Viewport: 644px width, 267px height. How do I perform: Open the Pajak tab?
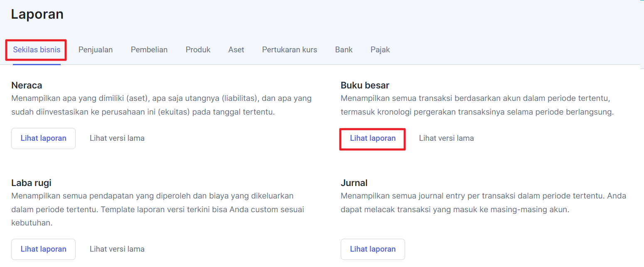(x=380, y=50)
